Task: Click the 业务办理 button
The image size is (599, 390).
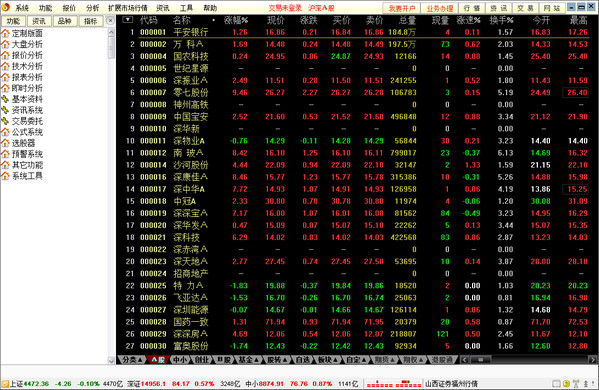Action: click(x=440, y=8)
